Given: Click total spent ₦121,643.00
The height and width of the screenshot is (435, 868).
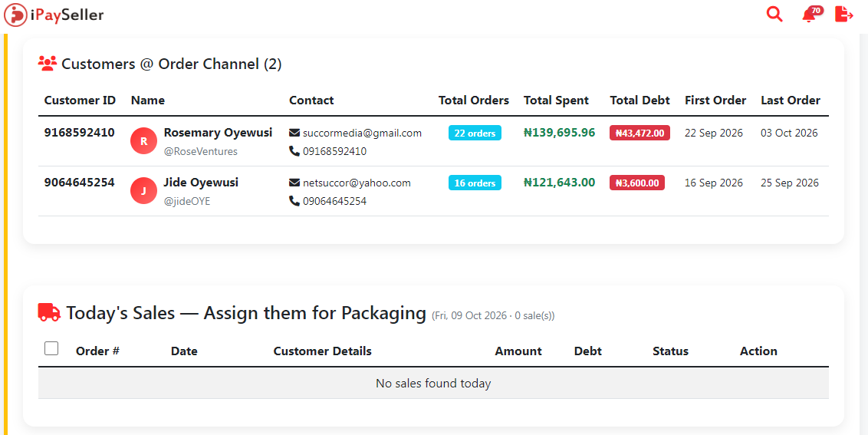Looking at the screenshot, I should point(559,183).
